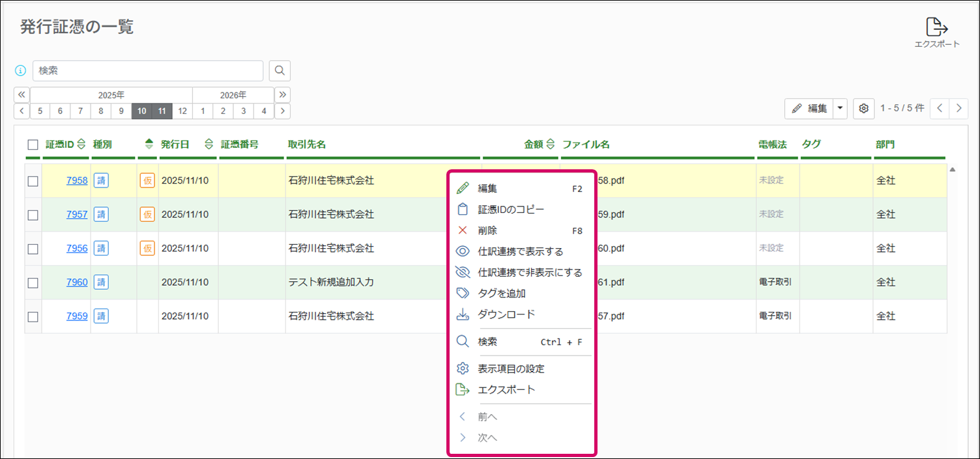This screenshot has width=980, height=459.
Task: Choose 削除 from the context menu
Action: (x=487, y=230)
